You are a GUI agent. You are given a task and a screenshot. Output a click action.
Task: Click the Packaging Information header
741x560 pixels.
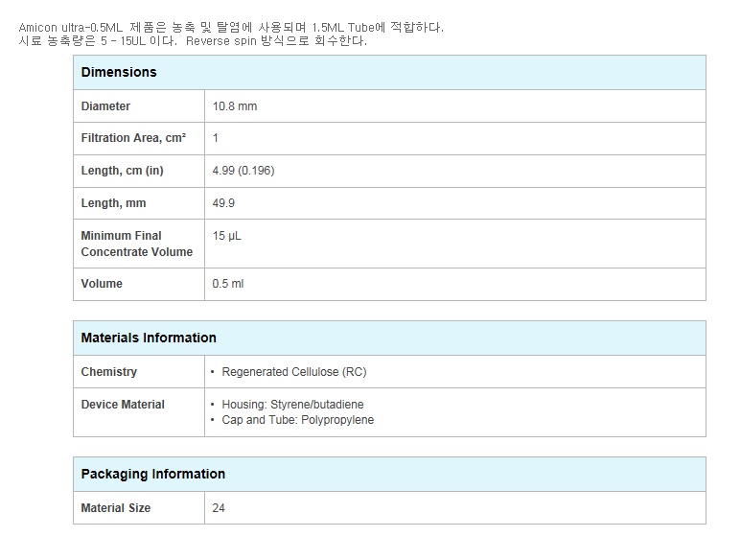coord(389,474)
